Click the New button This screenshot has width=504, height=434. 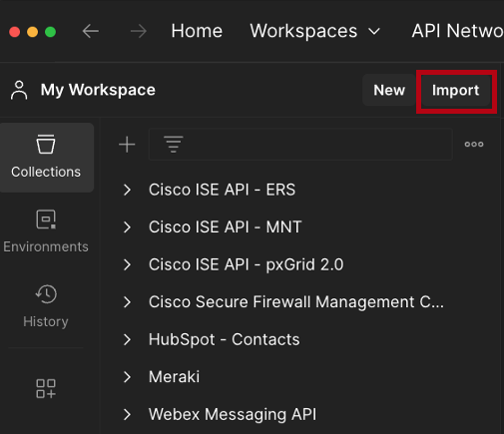click(x=389, y=90)
